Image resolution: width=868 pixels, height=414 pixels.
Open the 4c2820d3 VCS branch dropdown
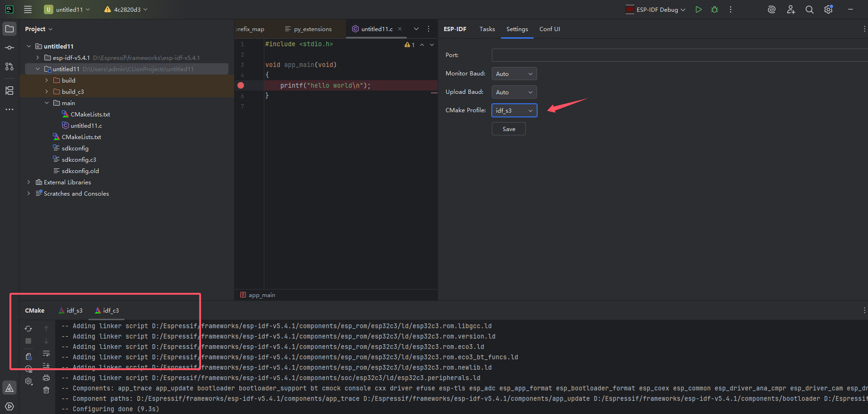126,9
